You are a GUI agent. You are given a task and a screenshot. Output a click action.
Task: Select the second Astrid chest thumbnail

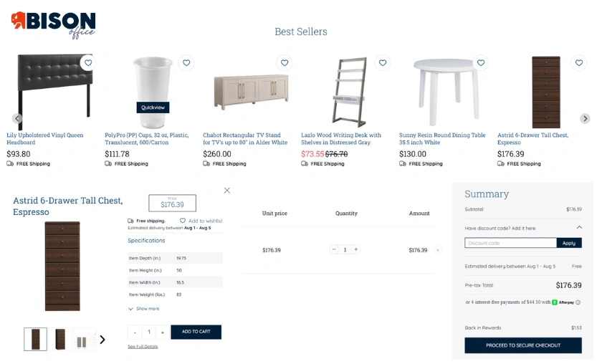(x=60, y=340)
